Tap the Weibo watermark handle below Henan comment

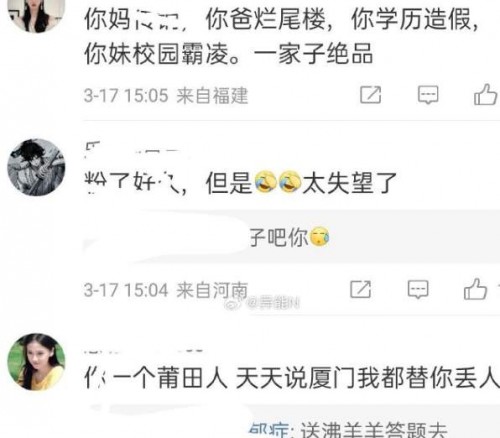[x=262, y=303]
